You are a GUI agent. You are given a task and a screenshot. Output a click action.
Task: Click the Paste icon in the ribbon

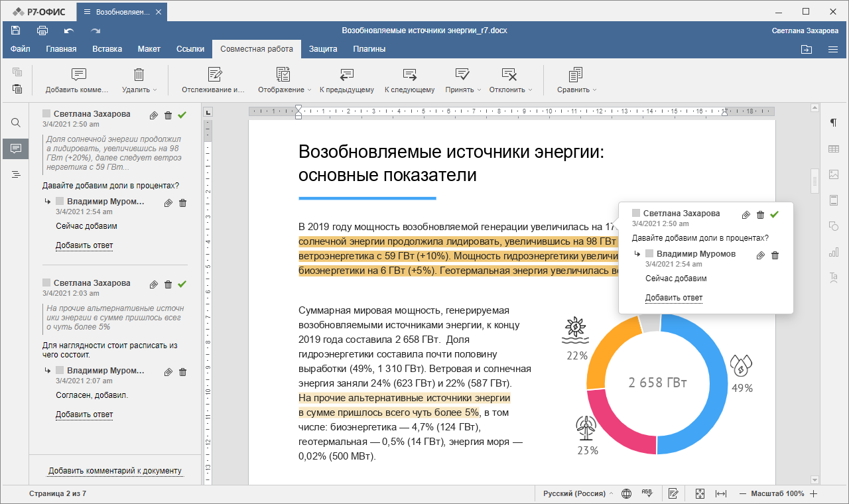(x=17, y=89)
